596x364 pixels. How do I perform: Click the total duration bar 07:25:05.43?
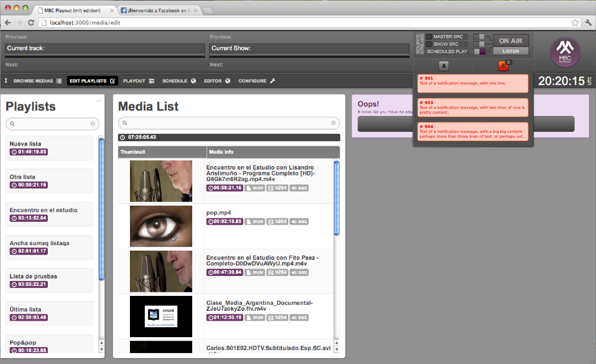[x=229, y=137]
